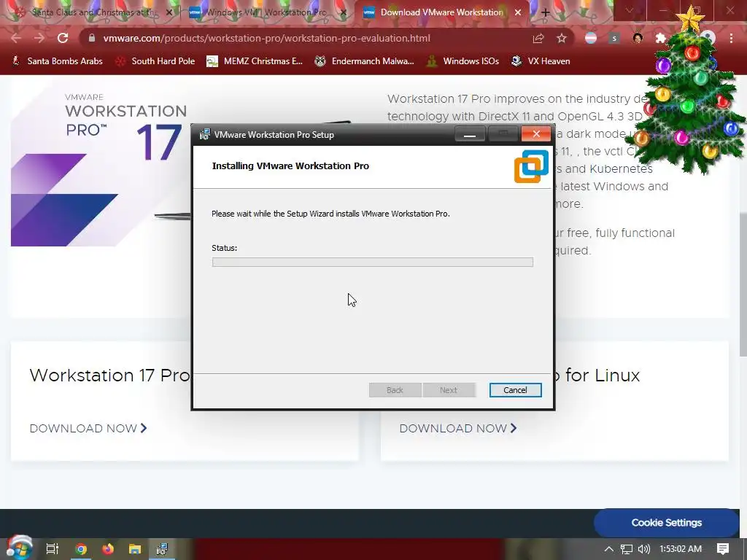The image size is (747, 560).
Task: Open File Explorer from taskbar
Action: (x=135, y=549)
